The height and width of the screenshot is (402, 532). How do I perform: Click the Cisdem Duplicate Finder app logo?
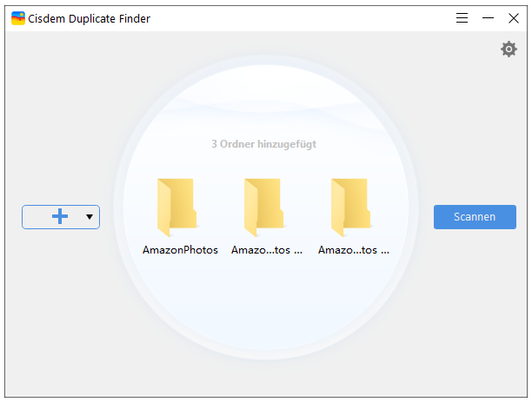pos(18,18)
